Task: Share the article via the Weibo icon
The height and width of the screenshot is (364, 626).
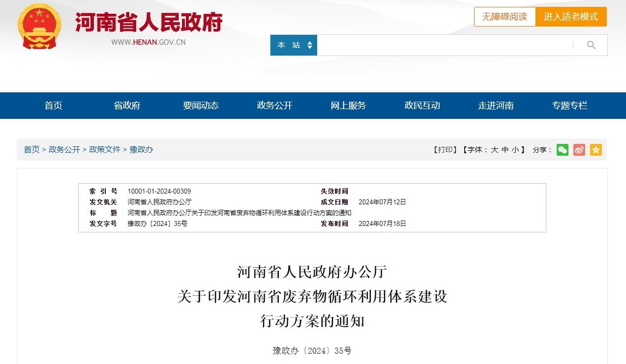Action: point(579,150)
